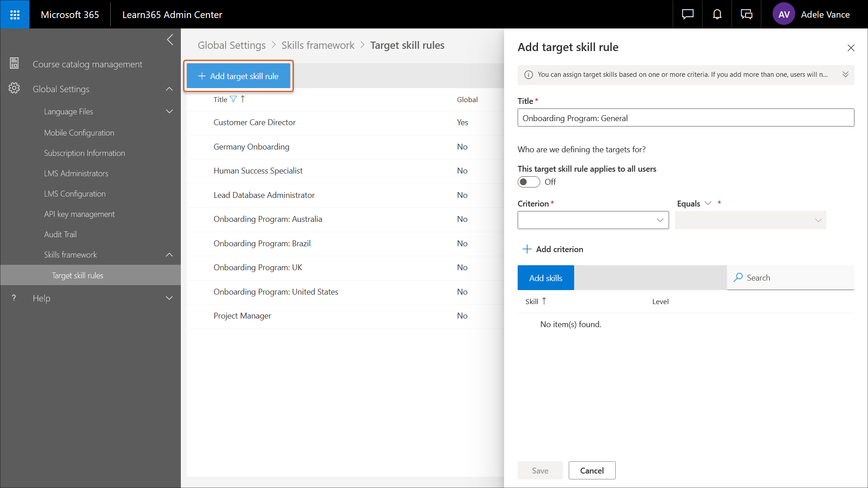Open Skills framework from the breadcrumb
The image size is (868, 488).
click(x=317, y=45)
